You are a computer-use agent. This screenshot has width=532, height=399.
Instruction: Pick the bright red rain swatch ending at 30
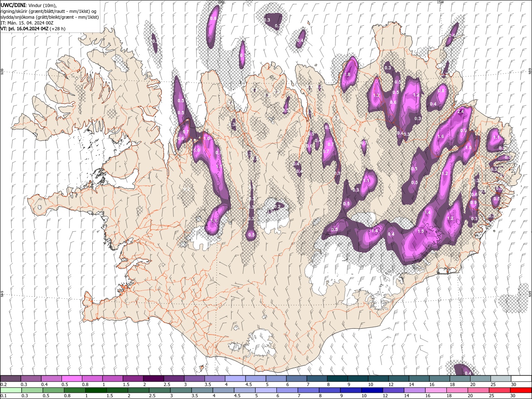tap(520, 390)
